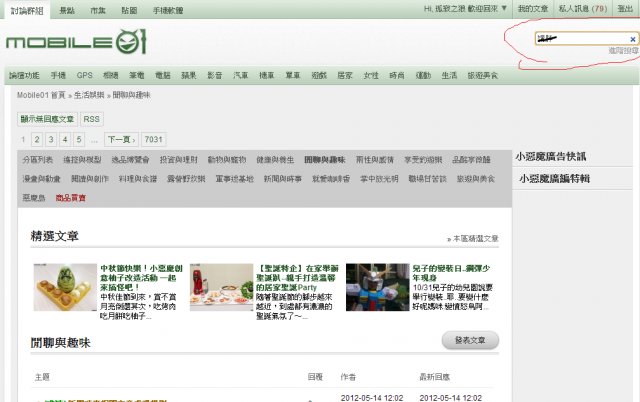Open the 投資與理財 sub-forum link
The height and width of the screenshot is (402, 640).
pos(178,160)
